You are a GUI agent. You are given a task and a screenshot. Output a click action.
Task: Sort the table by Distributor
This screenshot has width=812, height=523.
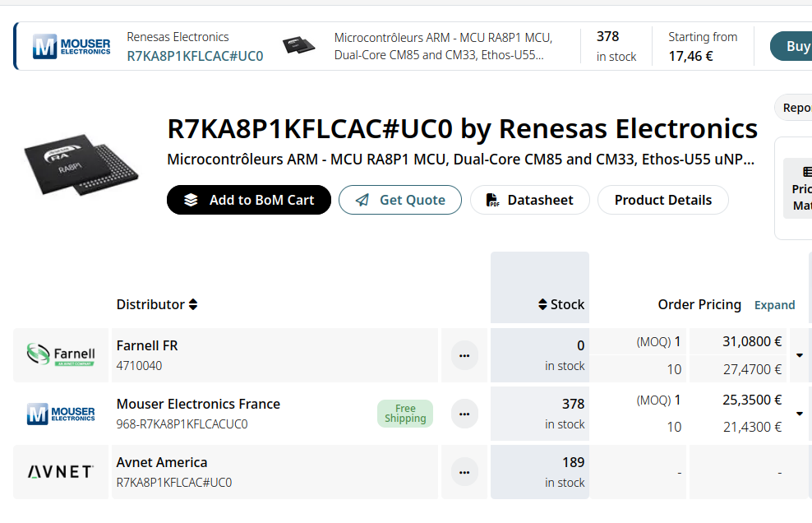click(157, 304)
